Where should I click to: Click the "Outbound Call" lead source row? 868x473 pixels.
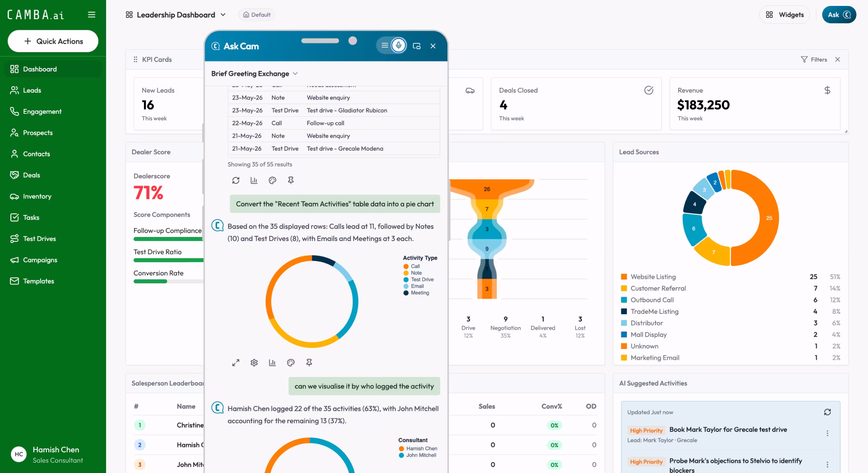[x=730, y=300]
